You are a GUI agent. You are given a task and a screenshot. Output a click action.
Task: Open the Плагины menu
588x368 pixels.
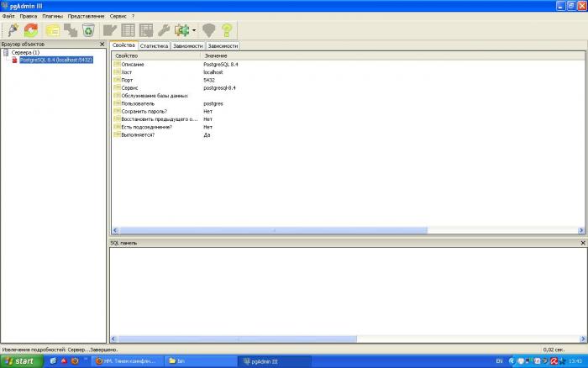point(52,16)
